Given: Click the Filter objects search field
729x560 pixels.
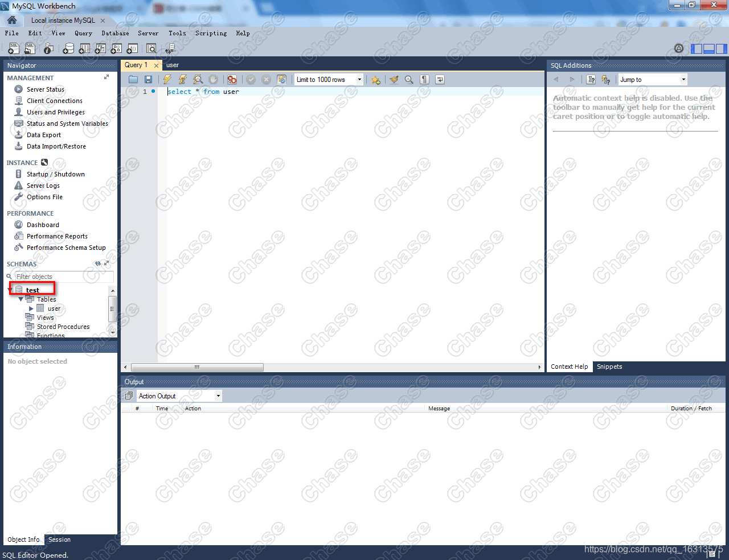Looking at the screenshot, I should point(64,277).
